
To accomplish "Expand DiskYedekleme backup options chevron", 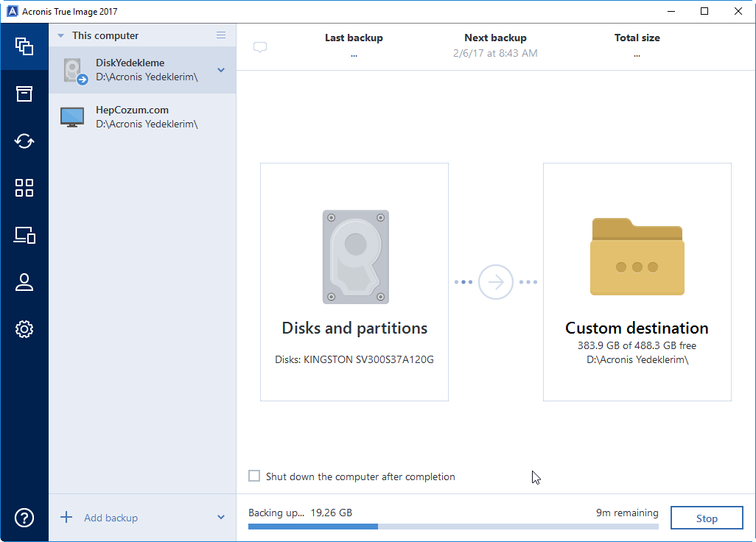I will 221,70.
